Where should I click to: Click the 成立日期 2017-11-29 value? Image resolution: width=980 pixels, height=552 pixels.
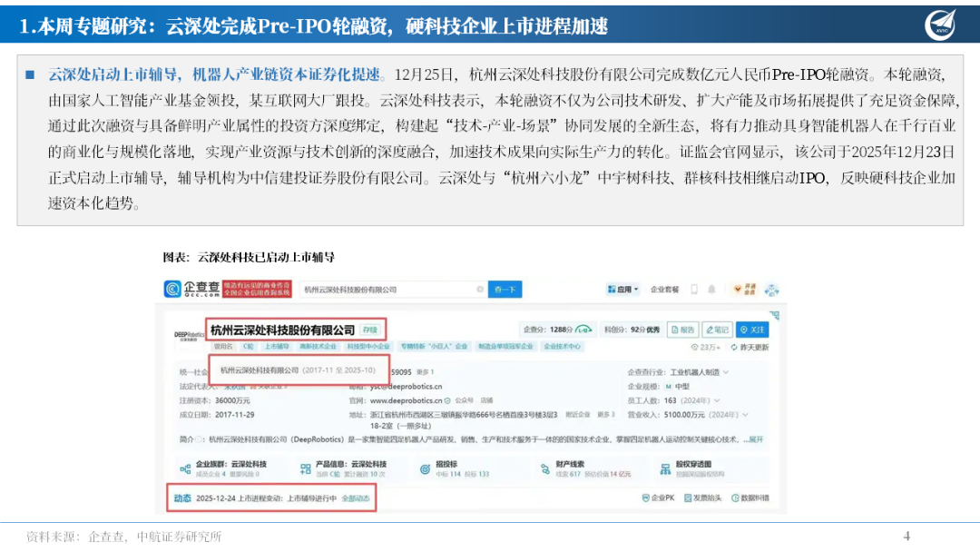tap(234, 415)
